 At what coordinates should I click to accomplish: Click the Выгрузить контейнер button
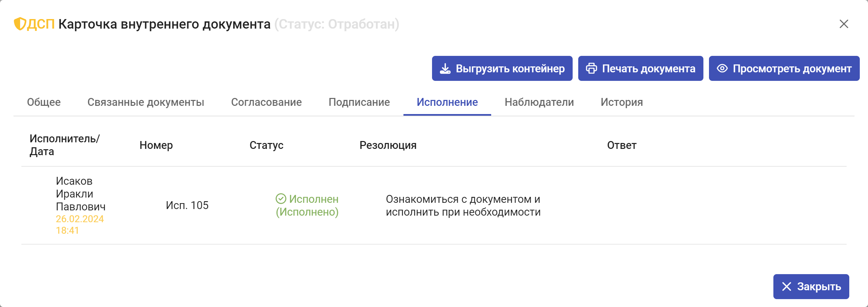502,68
